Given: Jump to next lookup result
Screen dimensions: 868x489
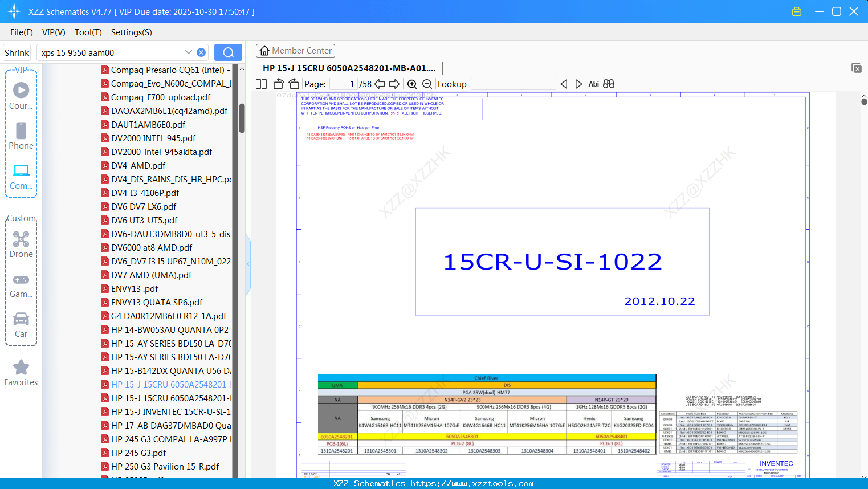Looking at the screenshot, I should pos(578,84).
